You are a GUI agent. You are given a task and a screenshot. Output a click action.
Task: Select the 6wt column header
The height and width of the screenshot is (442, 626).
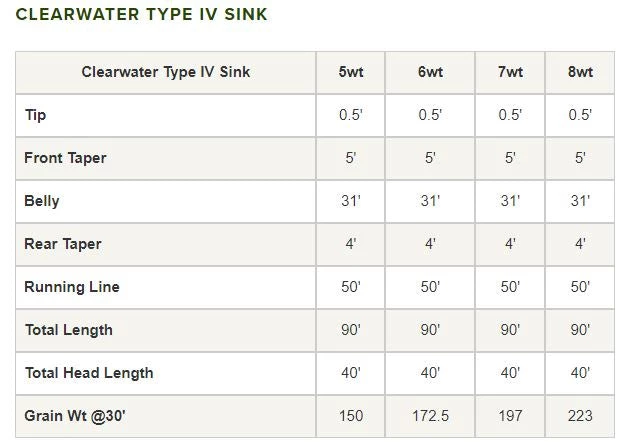pyautogui.click(x=431, y=72)
